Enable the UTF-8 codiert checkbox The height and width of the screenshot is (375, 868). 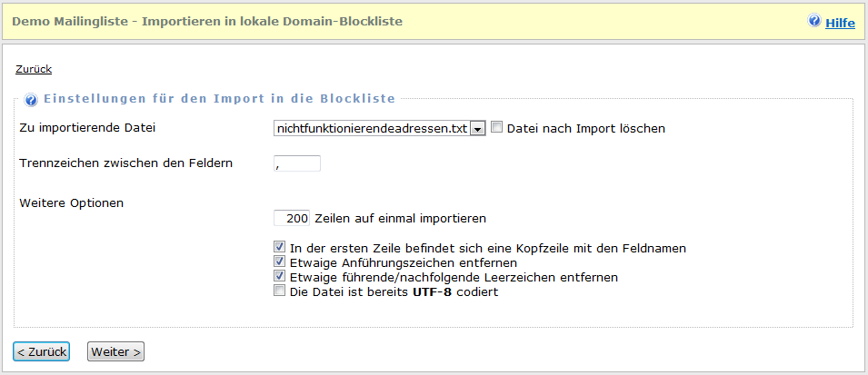(x=280, y=291)
